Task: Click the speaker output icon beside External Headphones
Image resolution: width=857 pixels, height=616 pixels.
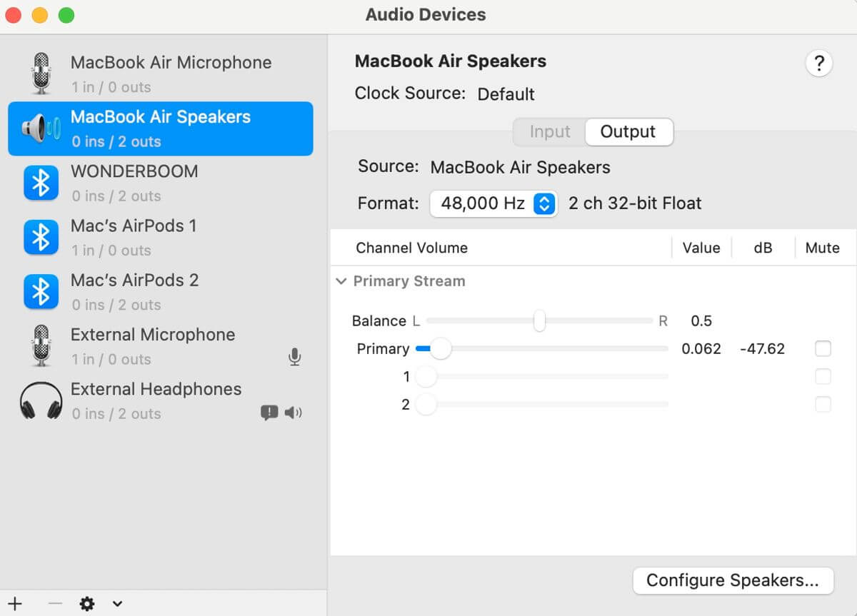Action: click(x=294, y=413)
